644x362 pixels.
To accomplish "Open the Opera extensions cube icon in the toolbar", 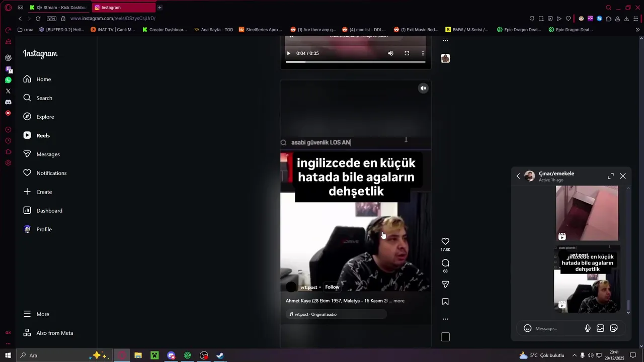I will coord(608,19).
